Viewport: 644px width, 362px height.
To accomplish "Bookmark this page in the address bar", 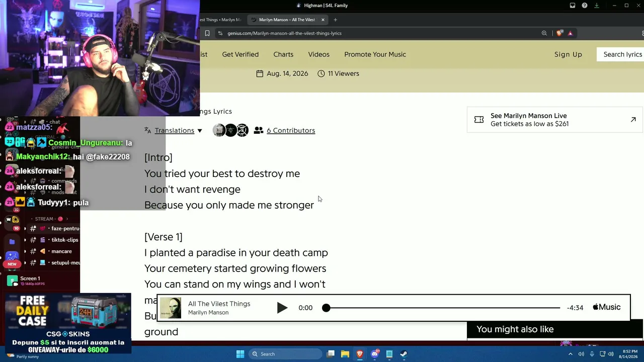I will point(207,33).
